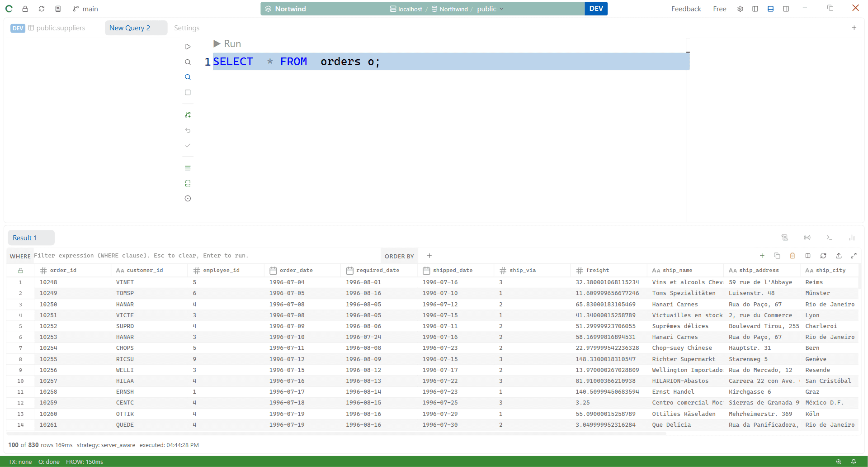The image size is (868, 467).
Task: Click the undo arrow icon in editor sidebar
Action: pos(188,130)
